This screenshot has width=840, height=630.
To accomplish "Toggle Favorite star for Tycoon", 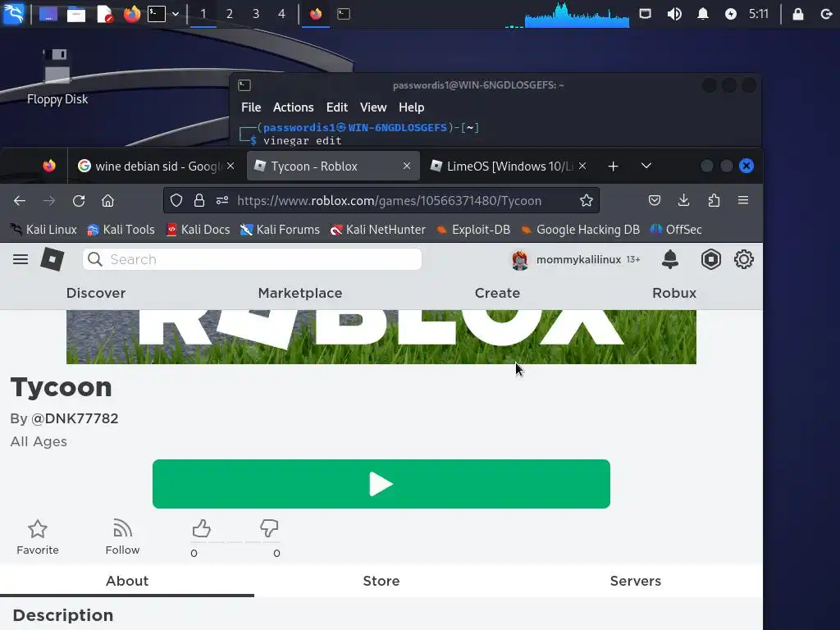I will (x=38, y=537).
